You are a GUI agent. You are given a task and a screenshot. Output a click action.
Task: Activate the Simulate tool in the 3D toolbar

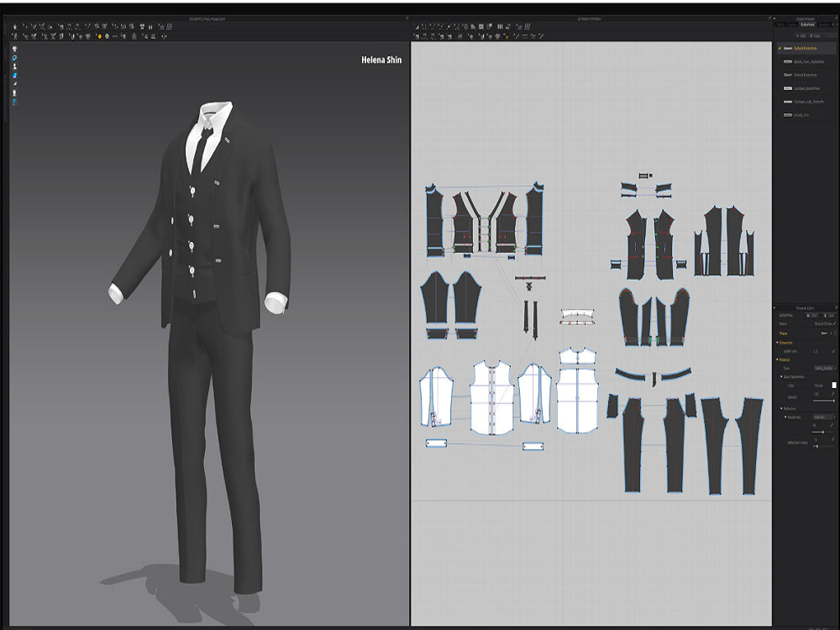[14, 29]
